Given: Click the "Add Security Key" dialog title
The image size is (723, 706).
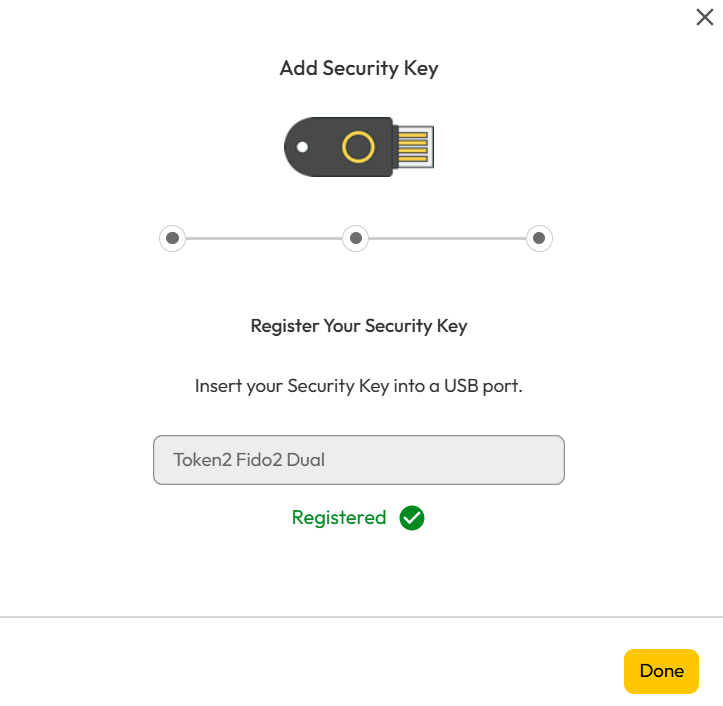Looking at the screenshot, I should 359,69.
